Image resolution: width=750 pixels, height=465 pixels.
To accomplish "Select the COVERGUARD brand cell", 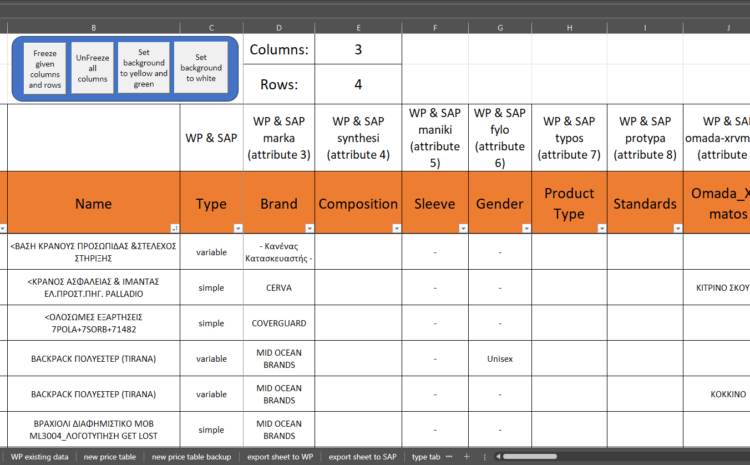I will coord(279,323).
